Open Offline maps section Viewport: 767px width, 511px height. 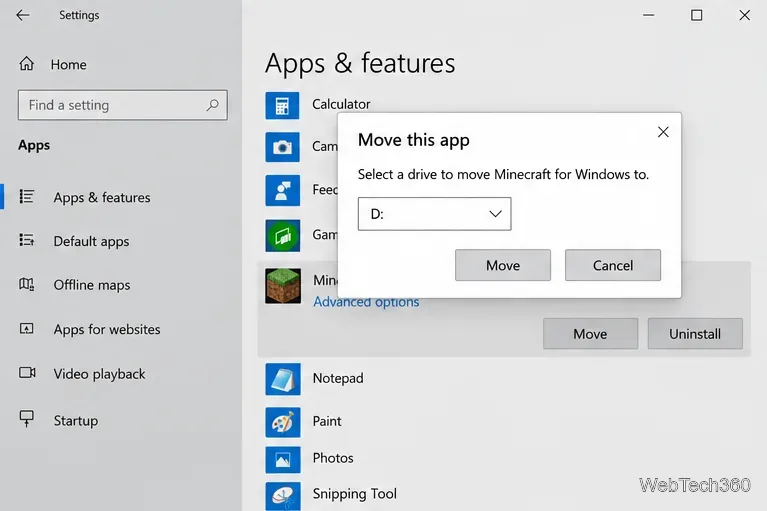coord(92,285)
